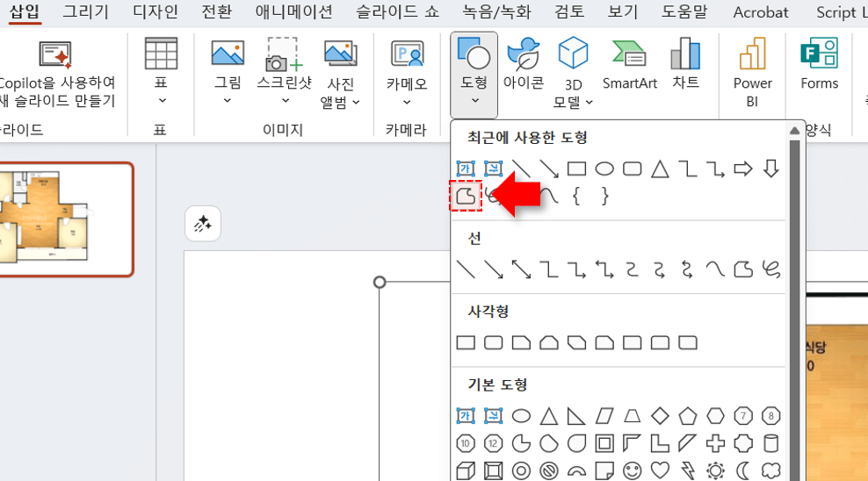Create new slide with Copilot button
The image size is (868, 481).
pyautogui.click(x=57, y=74)
